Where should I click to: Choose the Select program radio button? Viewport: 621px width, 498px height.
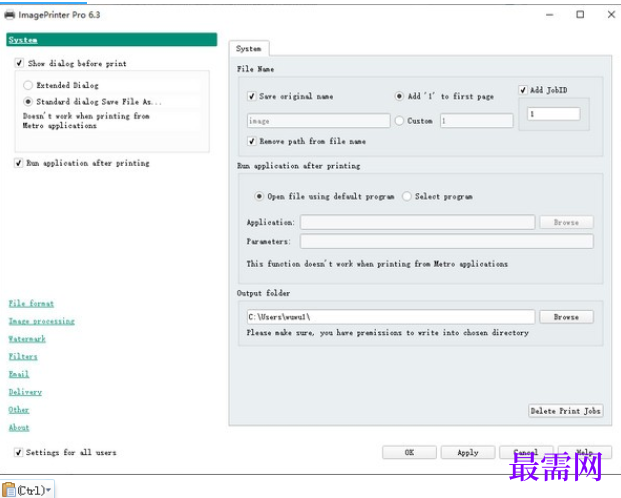click(x=406, y=197)
